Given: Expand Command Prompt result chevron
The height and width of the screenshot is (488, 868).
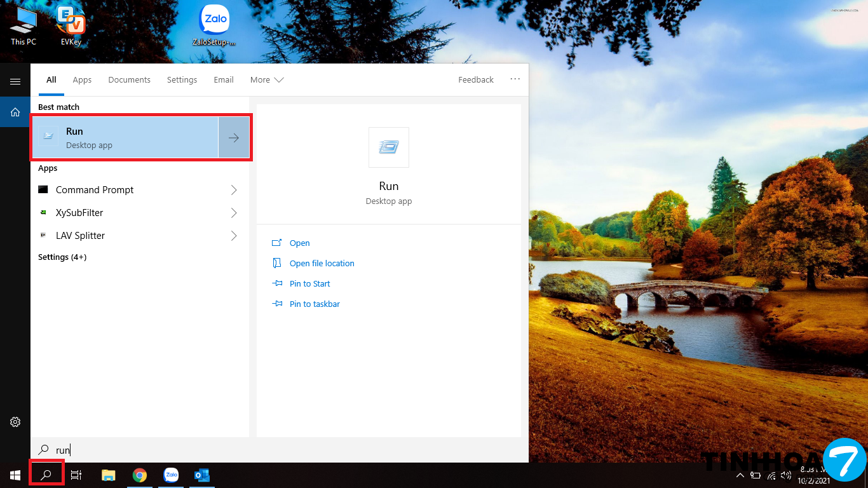Looking at the screenshot, I should click(x=234, y=190).
